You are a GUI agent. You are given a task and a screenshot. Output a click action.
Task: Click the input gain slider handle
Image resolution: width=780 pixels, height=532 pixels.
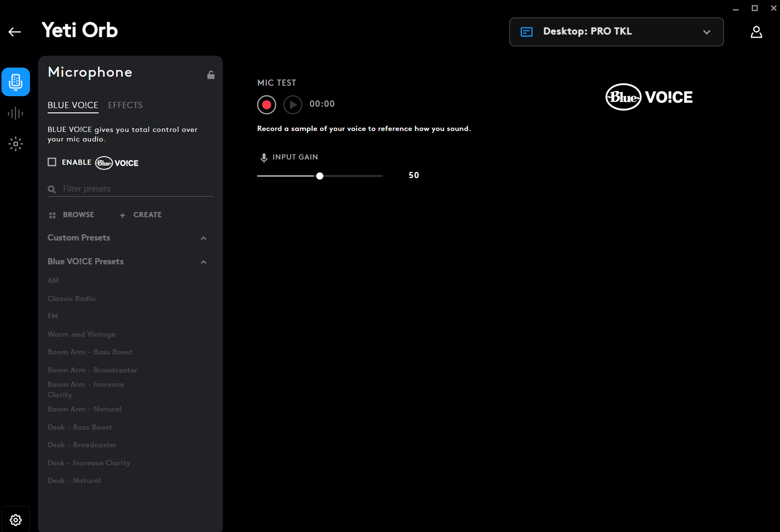(320, 176)
